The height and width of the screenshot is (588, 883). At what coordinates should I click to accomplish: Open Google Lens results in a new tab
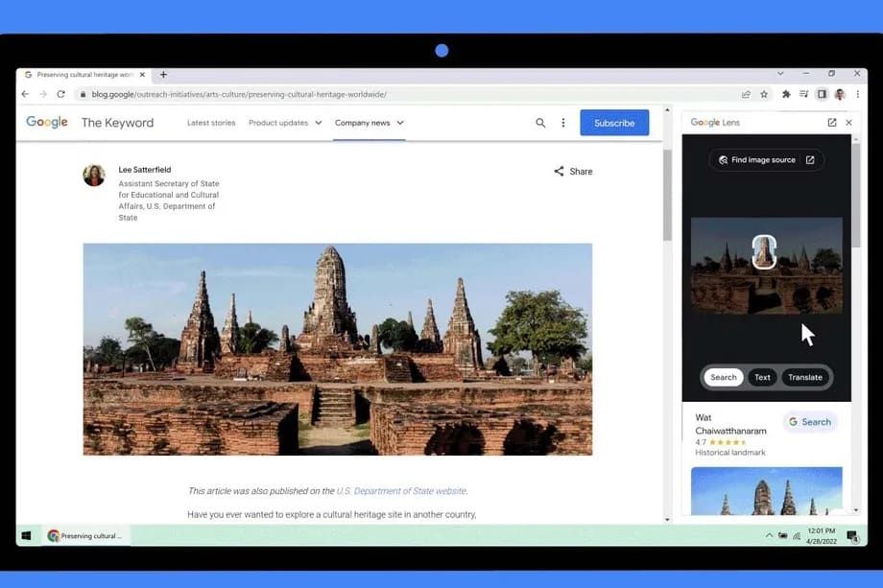click(x=829, y=122)
